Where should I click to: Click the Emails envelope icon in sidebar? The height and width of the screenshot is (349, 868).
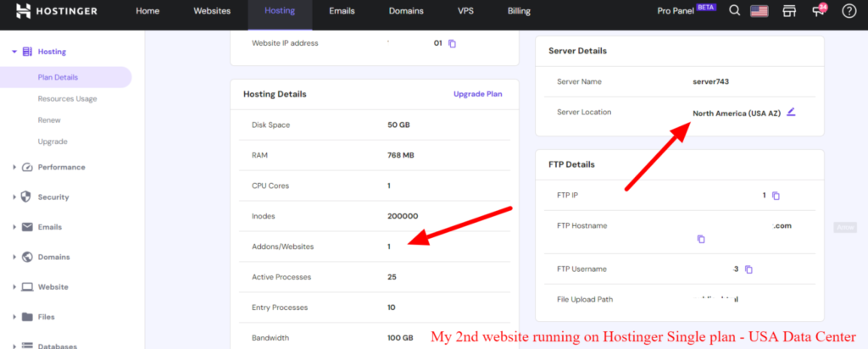pyautogui.click(x=27, y=227)
